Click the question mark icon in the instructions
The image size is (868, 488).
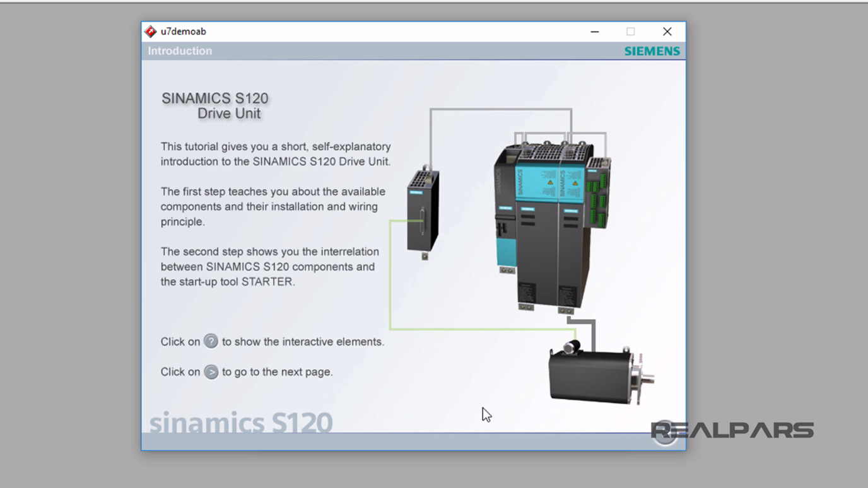tap(211, 341)
